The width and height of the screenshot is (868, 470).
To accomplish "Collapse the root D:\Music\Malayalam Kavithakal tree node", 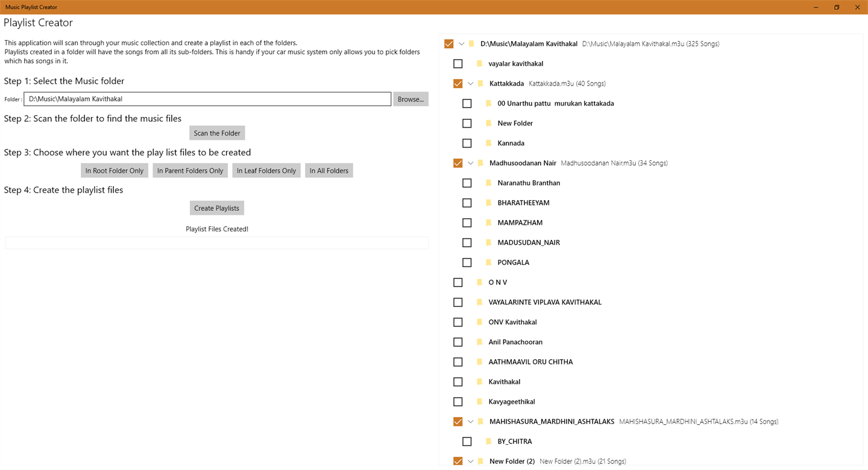I will (x=462, y=43).
